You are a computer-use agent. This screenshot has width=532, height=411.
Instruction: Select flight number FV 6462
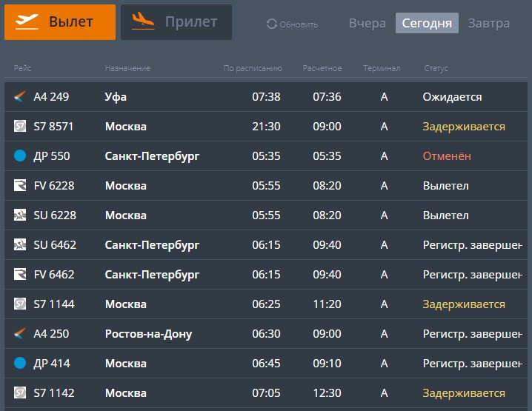pos(54,274)
